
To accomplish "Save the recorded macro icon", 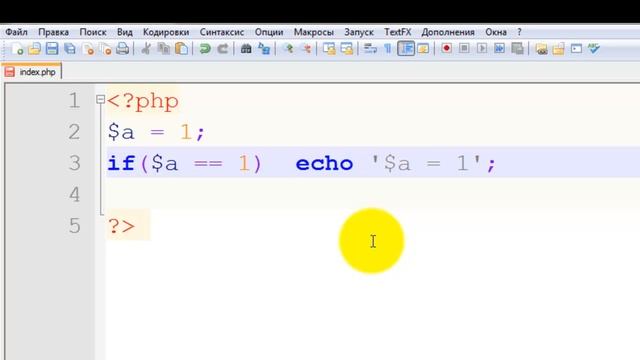I will coord(517,49).
